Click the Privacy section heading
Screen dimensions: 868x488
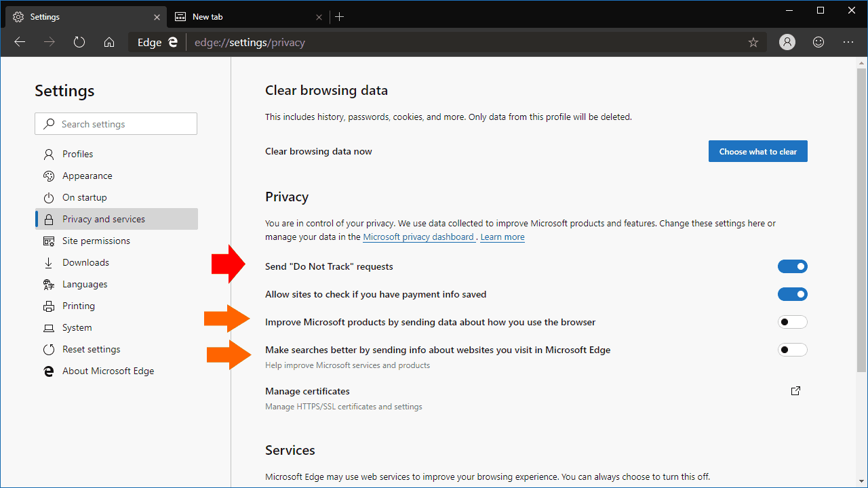[x=287, y=197]
